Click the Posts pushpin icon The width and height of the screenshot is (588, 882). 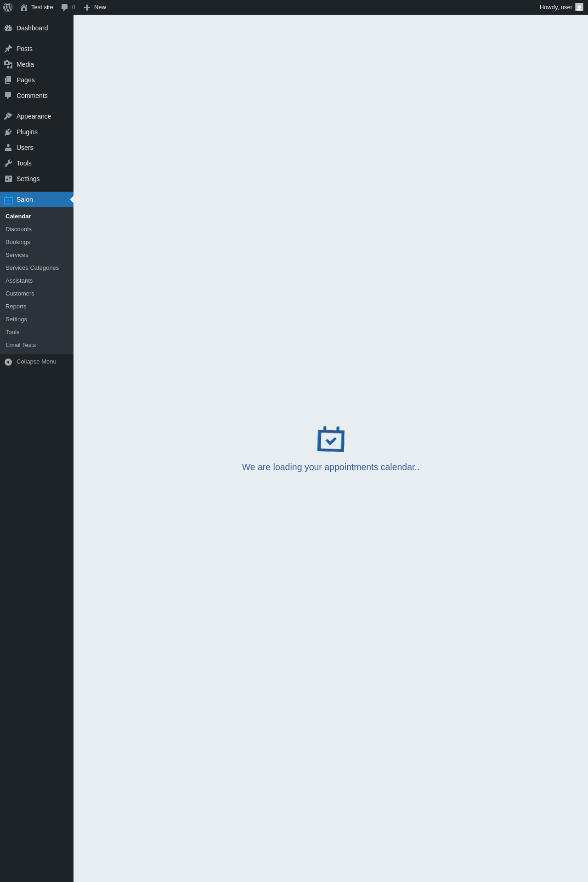[x=8, y=49]
